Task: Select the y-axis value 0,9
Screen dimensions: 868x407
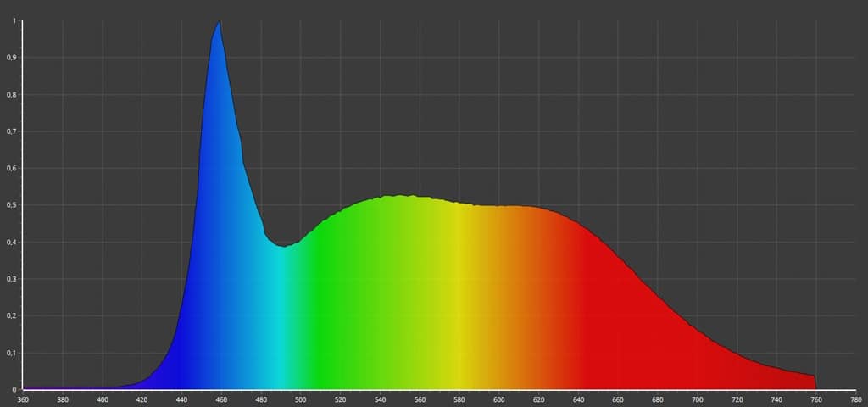Action: pyautogui.click(x=12, y=58)
